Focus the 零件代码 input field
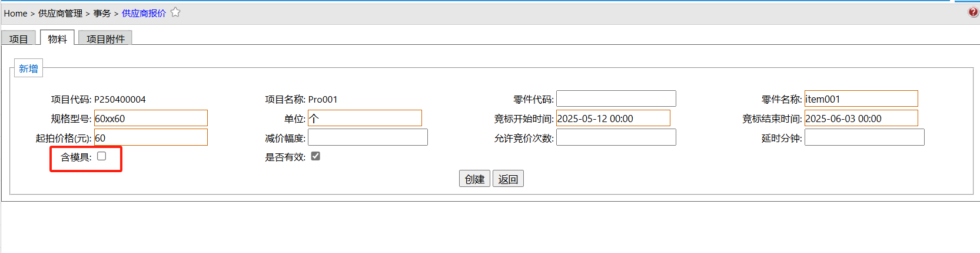980x253 pixels. pyautogui.click(x=616, y=98)
